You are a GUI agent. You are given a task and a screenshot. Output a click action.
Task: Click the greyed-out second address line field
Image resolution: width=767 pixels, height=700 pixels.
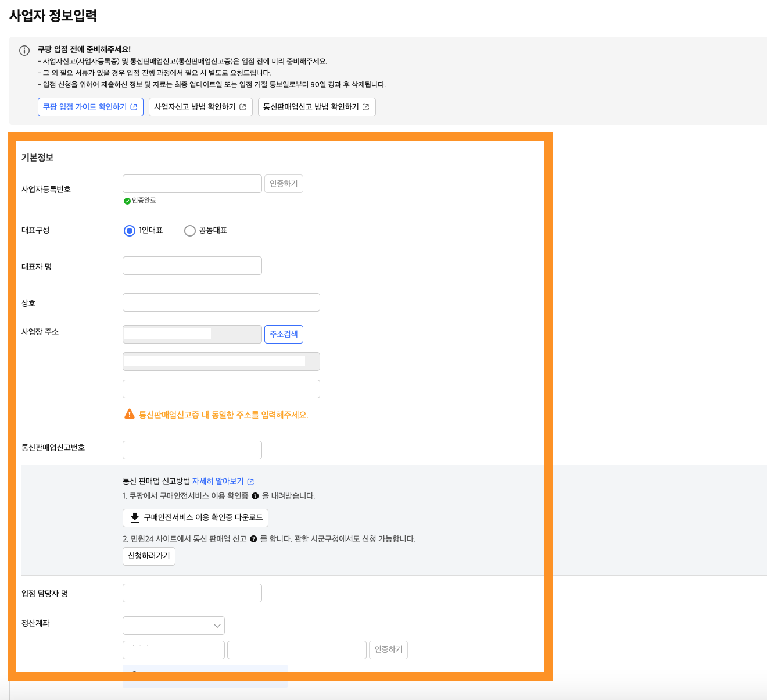coord(221,362)
